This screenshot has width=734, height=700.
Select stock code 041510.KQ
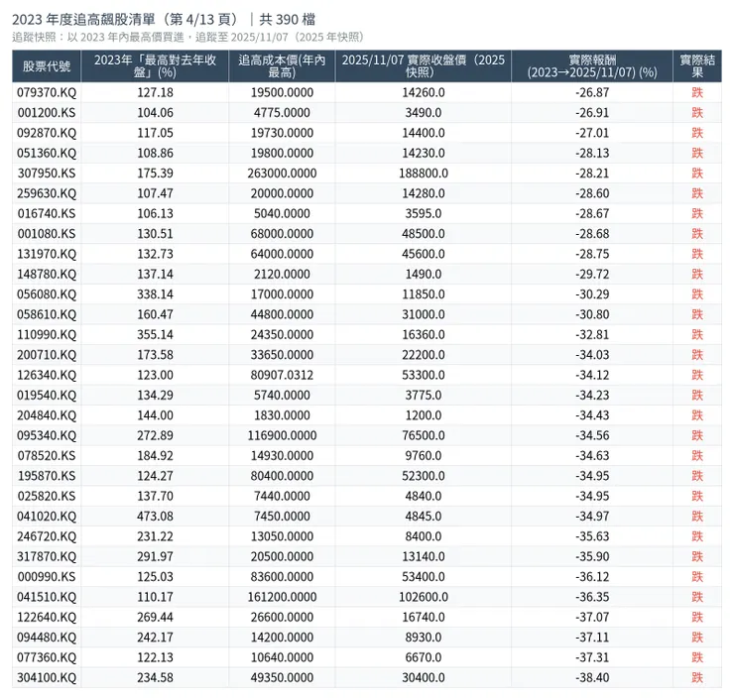click(47, 597)
